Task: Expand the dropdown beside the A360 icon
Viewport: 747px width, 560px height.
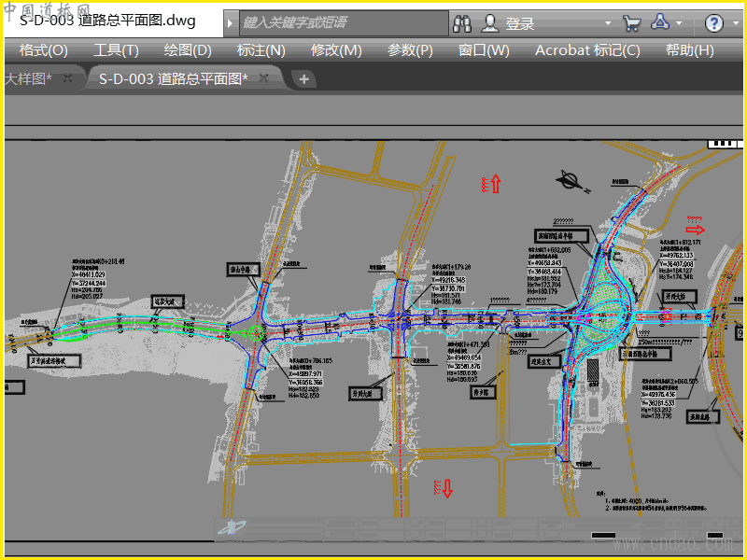Action: [679, 22]
